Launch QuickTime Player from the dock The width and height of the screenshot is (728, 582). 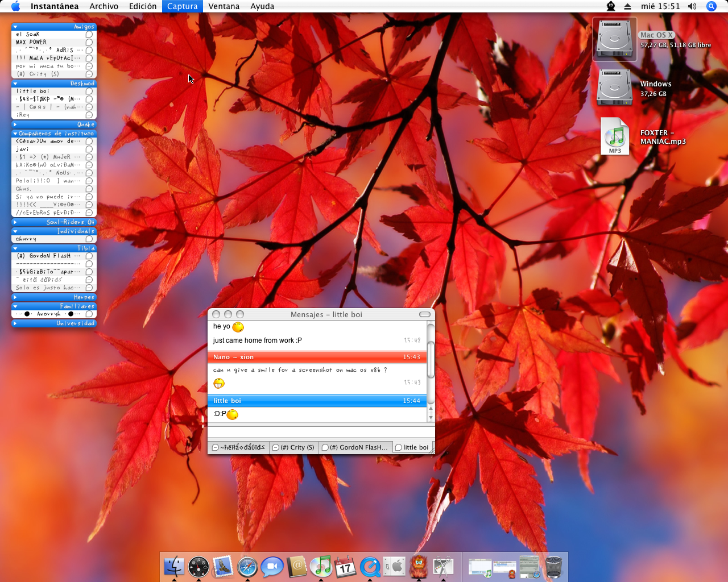click(370, 567)
